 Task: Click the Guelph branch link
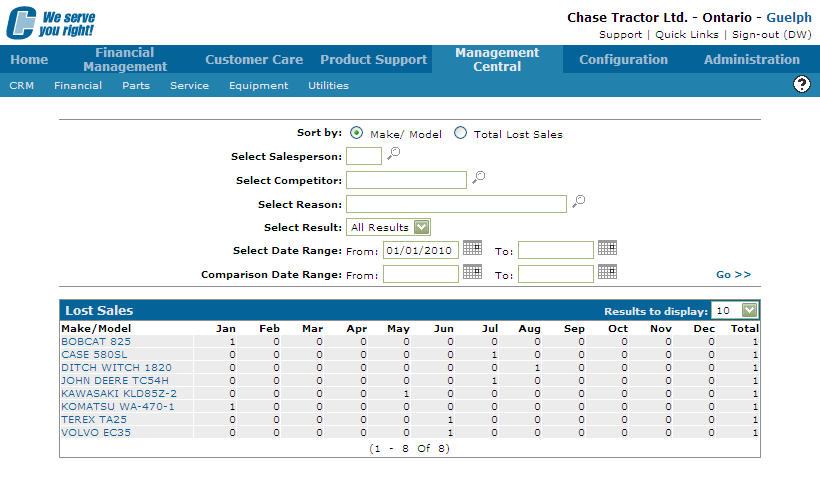[x=789, y=17]
